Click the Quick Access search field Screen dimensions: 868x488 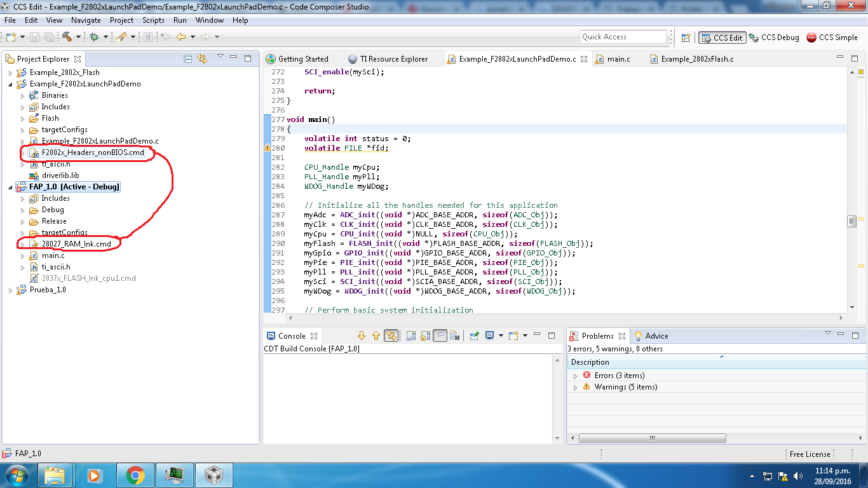point(623,37)
